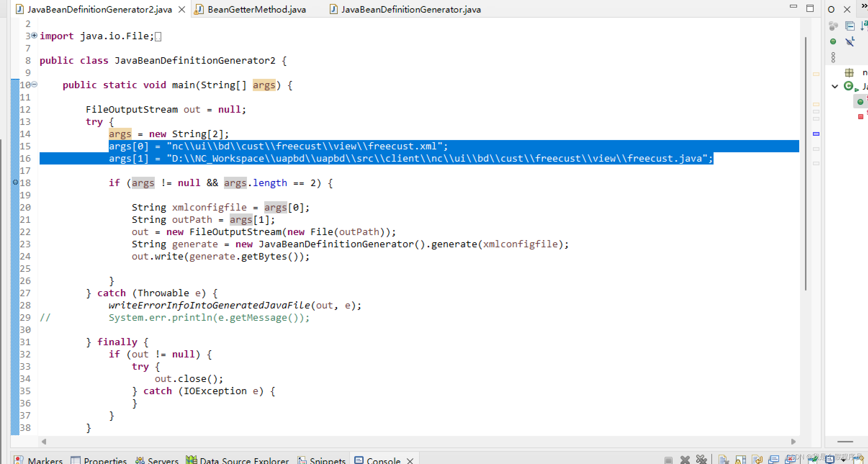Click "out.close();" on line 34
This screenshot has width=868, height=464.
(189, 379)
